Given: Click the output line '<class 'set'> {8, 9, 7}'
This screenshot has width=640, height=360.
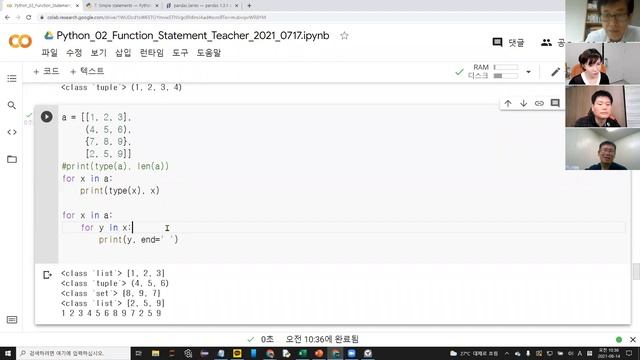Looking at the screenshot, I should pyautogui.click(x=111, y=293).
